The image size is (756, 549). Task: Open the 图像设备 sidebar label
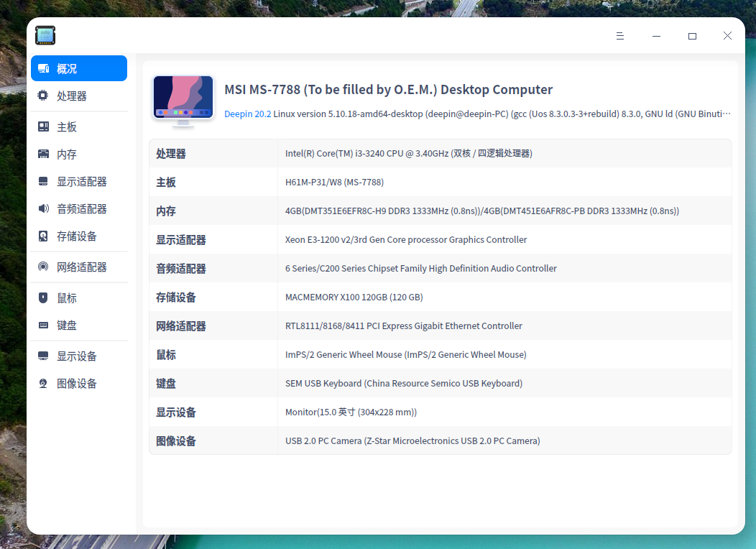(77, 384)
